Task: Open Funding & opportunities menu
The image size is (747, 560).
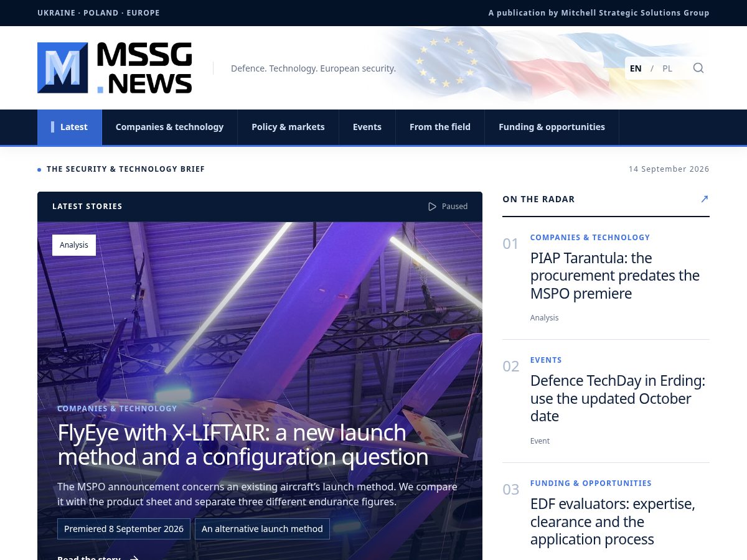Action: 552,127
